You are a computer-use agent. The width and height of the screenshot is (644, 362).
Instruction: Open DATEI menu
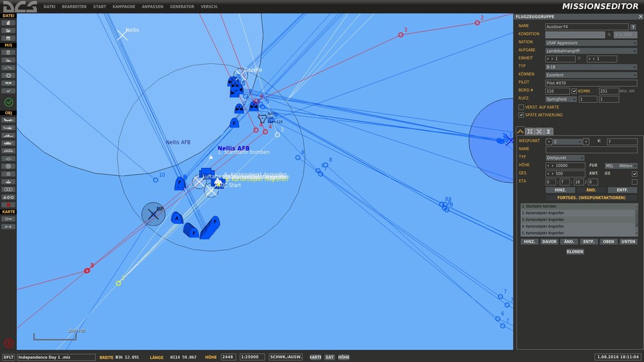tap(50, 6)
